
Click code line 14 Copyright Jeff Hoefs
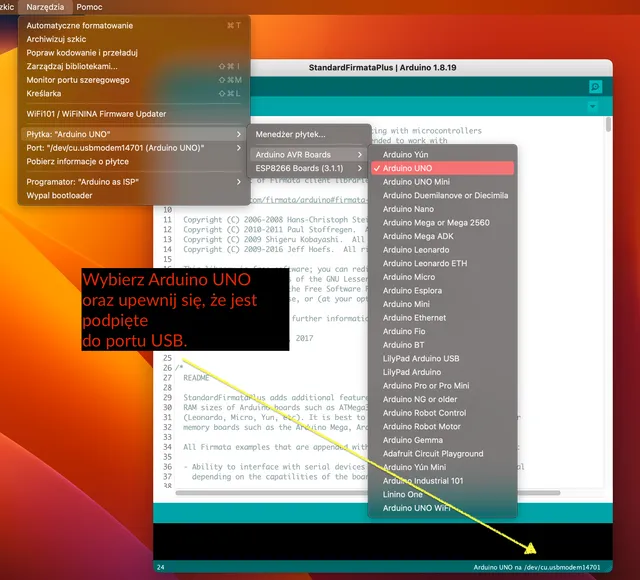tap(276, 249)
